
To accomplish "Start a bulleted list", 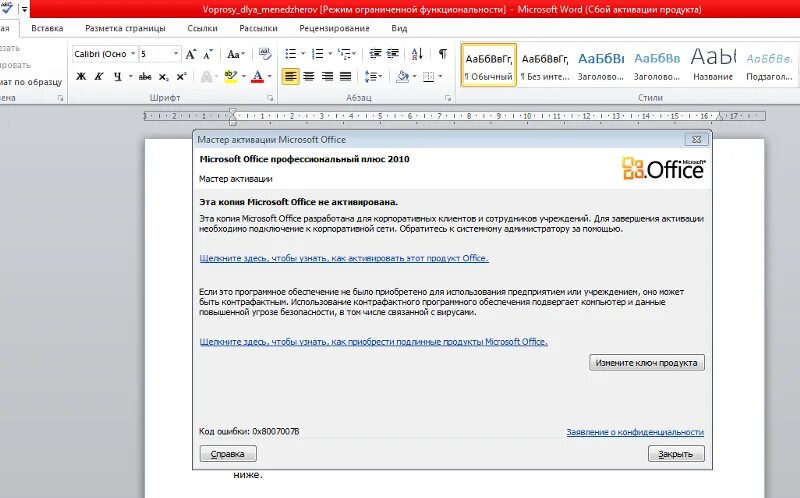I will point(291,54).
